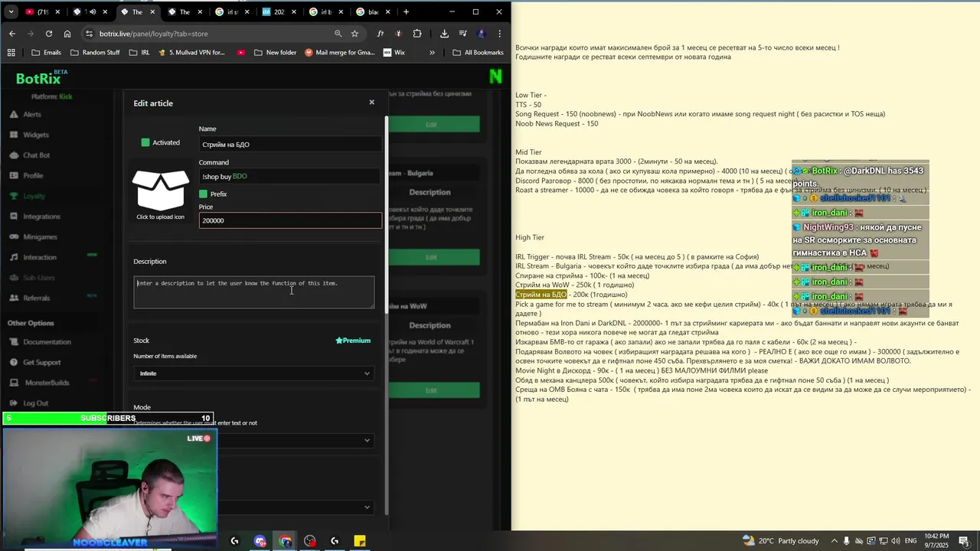Close the Edit article dialog
Image resolution: width=980 pixels, height=551 pixels.
coord(372,102)
